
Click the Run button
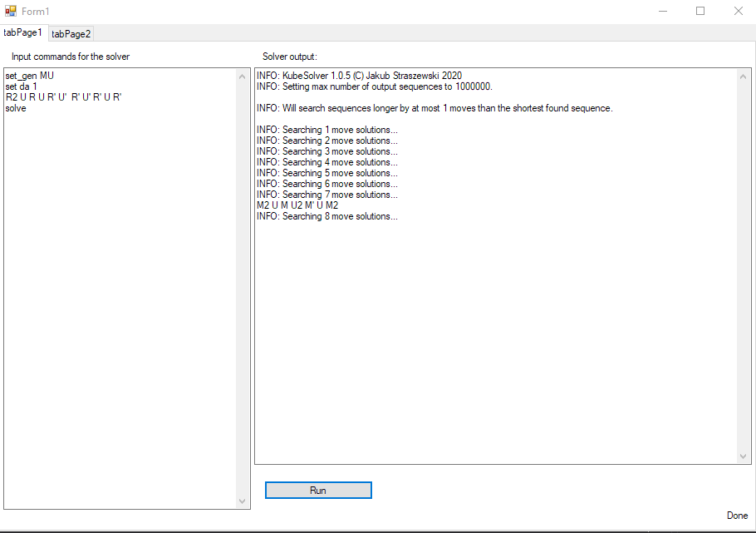pyautogui.click(x=318, y=490)
